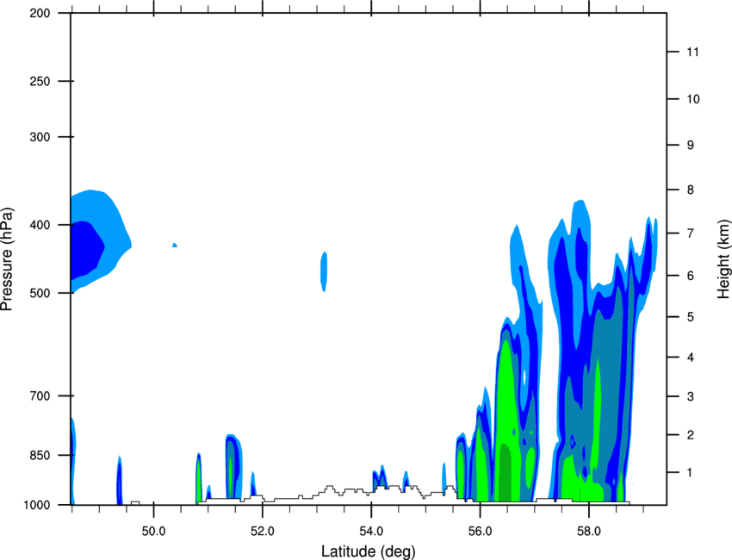Image resolution: width=732 pixels, height=560 pixels.
Task: Click the 5 km height label
Action: point(691,317)
